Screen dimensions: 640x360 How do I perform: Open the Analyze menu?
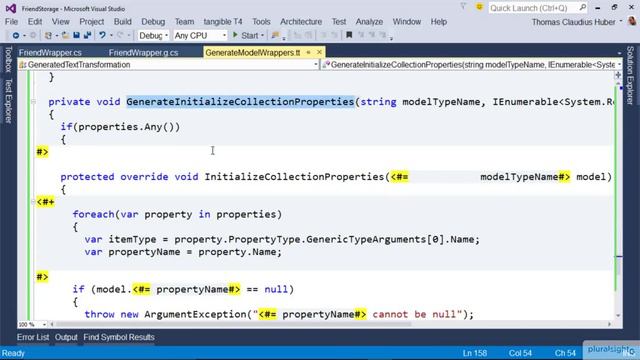pos(369,22)
